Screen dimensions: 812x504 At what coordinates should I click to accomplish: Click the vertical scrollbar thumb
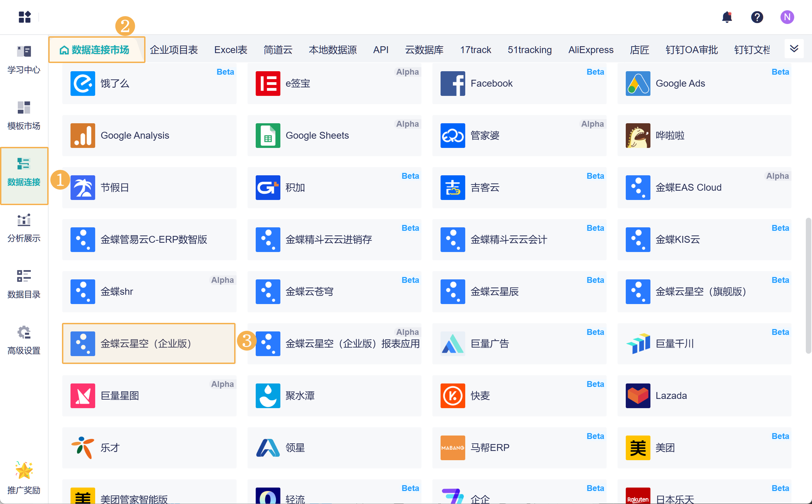808,286
